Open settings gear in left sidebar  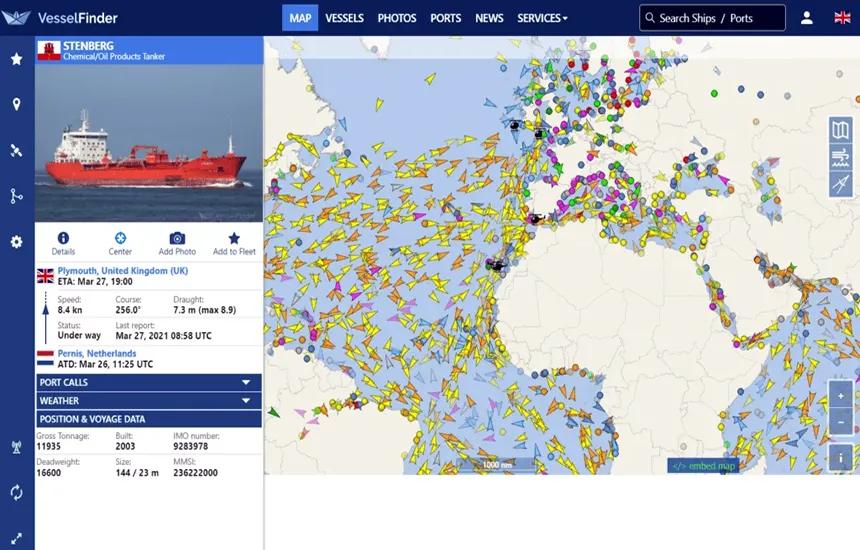pyautogui.click(x=16, y=242)
